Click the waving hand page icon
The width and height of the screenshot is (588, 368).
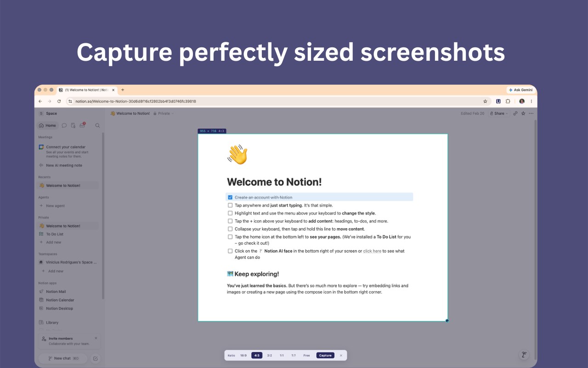pos(237,155)
